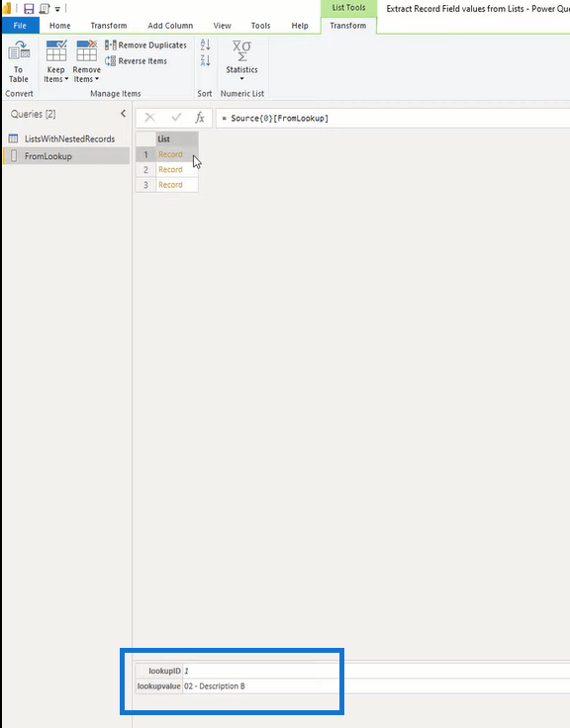Click the Keep Items table icon
This screenshot has height=728, width=570.
coord(56,50)
